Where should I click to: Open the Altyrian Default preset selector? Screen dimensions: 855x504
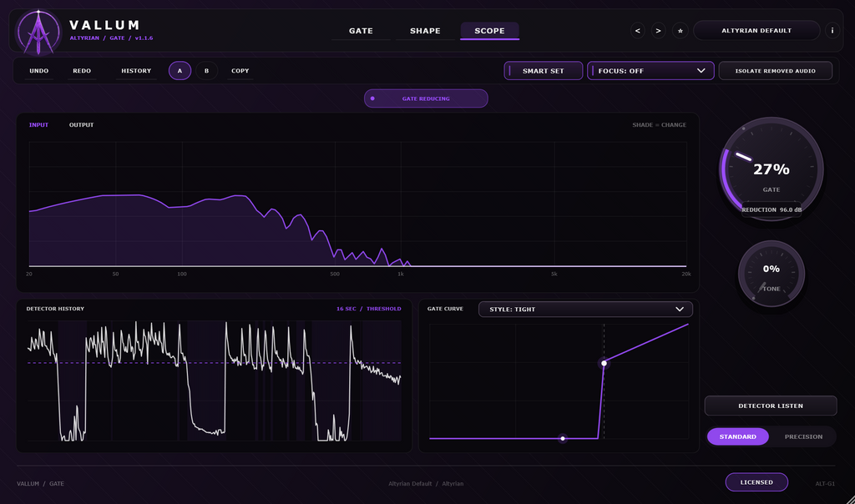(x=756, y=31)
